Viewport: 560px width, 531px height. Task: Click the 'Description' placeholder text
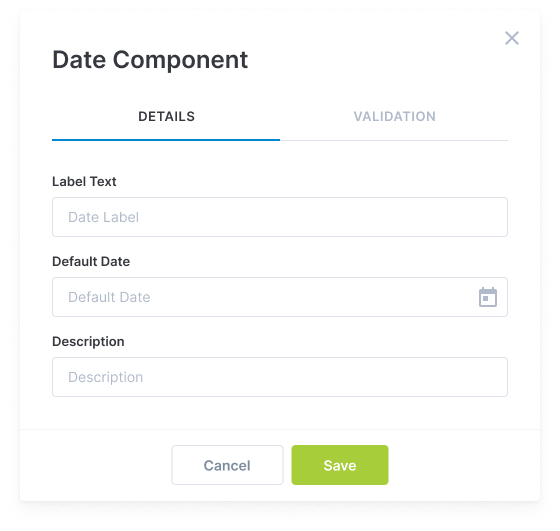(x=106, y=377)
